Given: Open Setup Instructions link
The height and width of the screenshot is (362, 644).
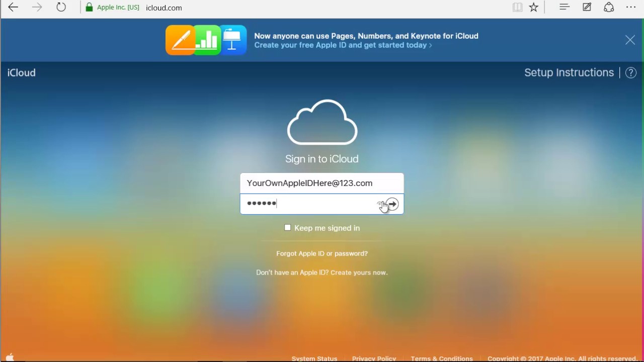Looking at the screenshot, I should 569,73.
